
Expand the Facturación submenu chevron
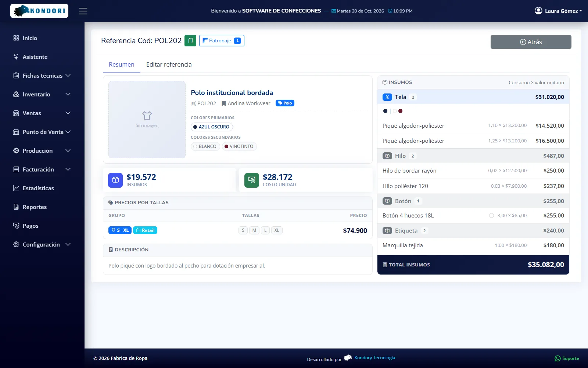pyautogui.click(x=68, y=169)
